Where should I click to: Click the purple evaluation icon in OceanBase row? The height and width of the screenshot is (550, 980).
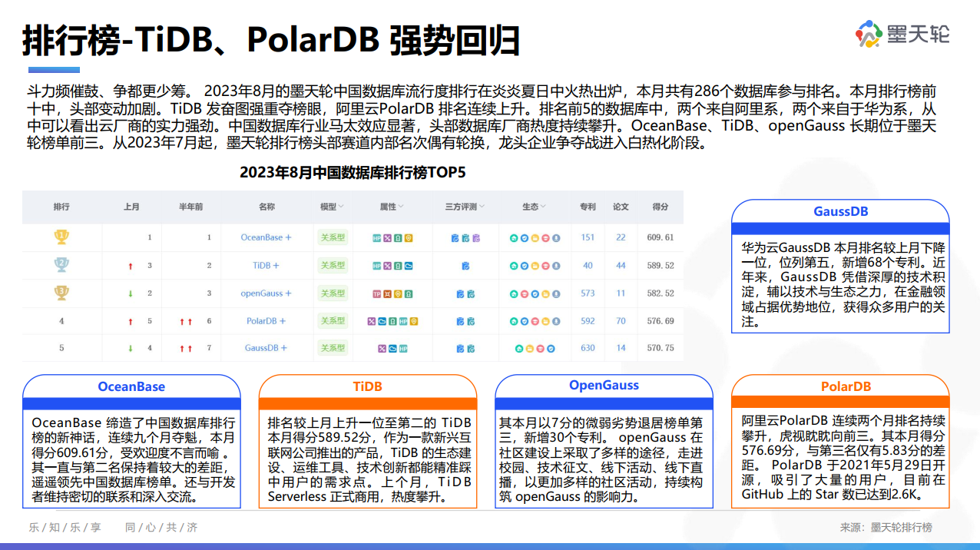pyautogui.click(x=476, y=238)
